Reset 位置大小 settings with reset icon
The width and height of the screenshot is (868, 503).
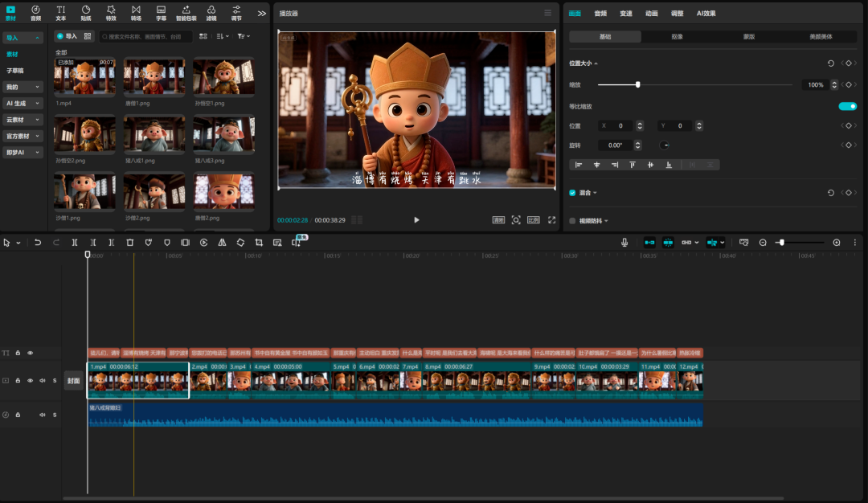[831, 63]
